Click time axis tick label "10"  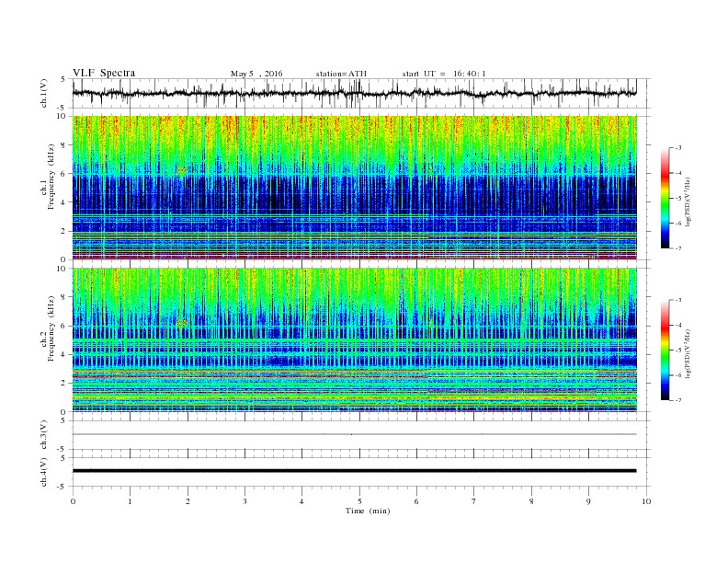coord(646,501)
